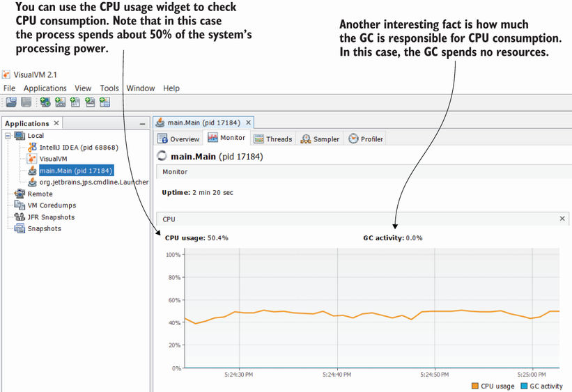Collapse the Local tree node
This screenshot has height=392, width=572.
coord(8,136)
